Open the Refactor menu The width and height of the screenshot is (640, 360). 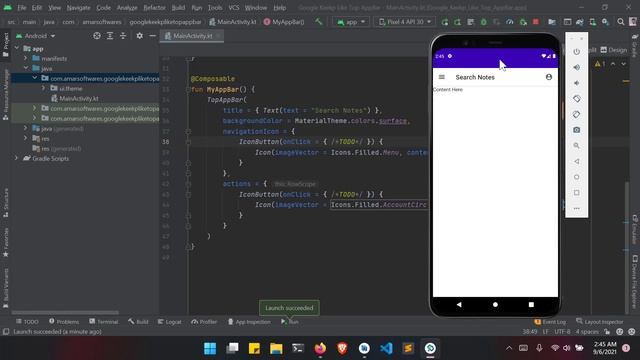154,8
